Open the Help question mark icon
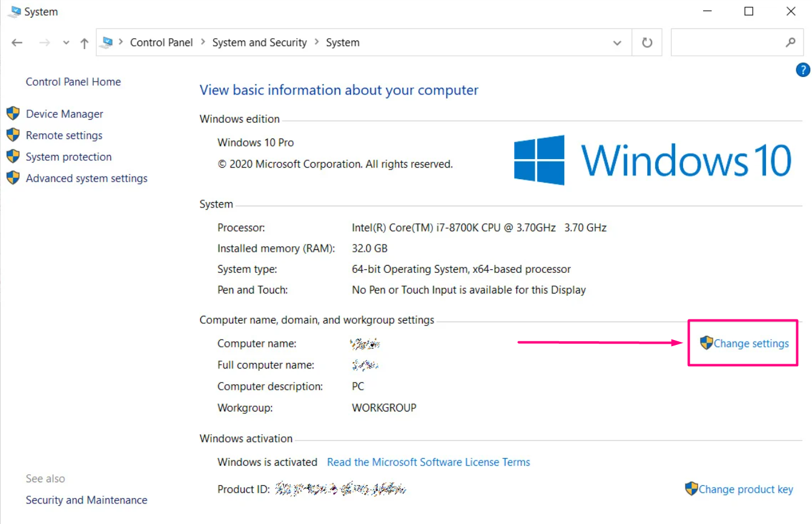This screenshot has height=524, width=812. coord(802,70)
